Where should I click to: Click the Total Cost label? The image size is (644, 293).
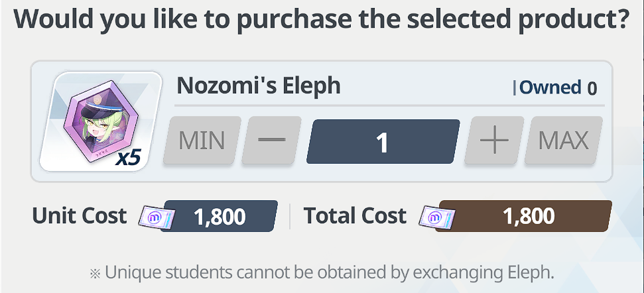click(355, 216)
